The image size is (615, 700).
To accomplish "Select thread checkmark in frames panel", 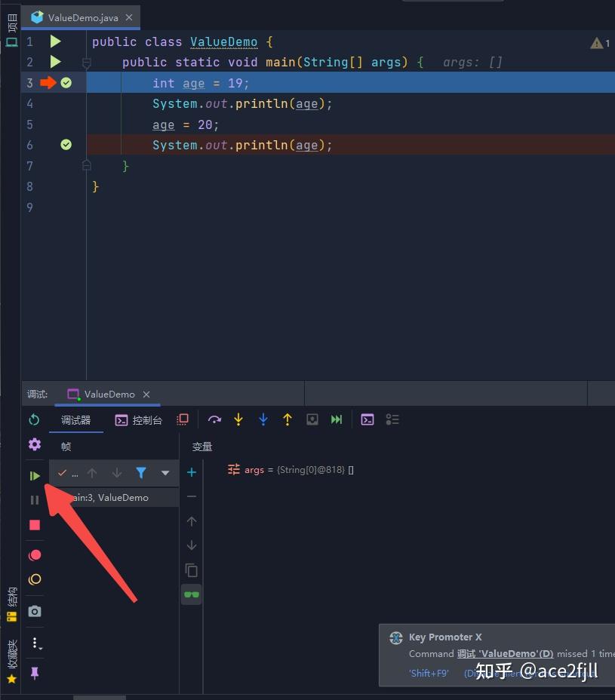I will (63, 473).
